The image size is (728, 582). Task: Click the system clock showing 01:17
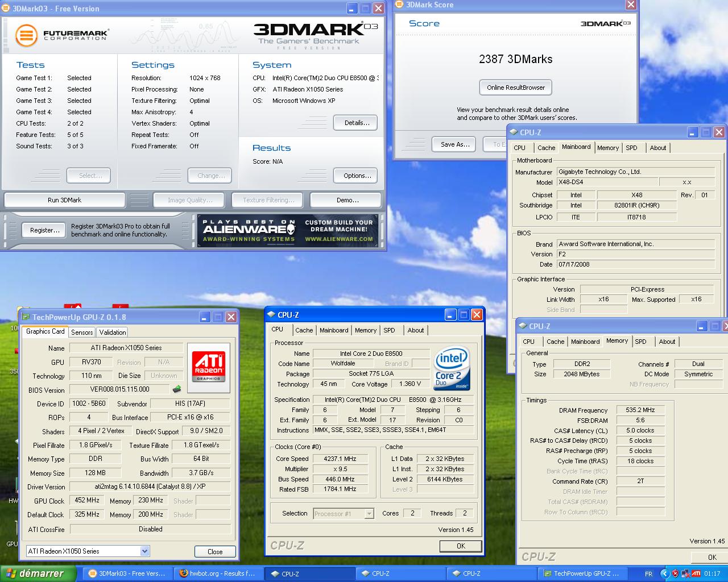[x=712, y=573]
